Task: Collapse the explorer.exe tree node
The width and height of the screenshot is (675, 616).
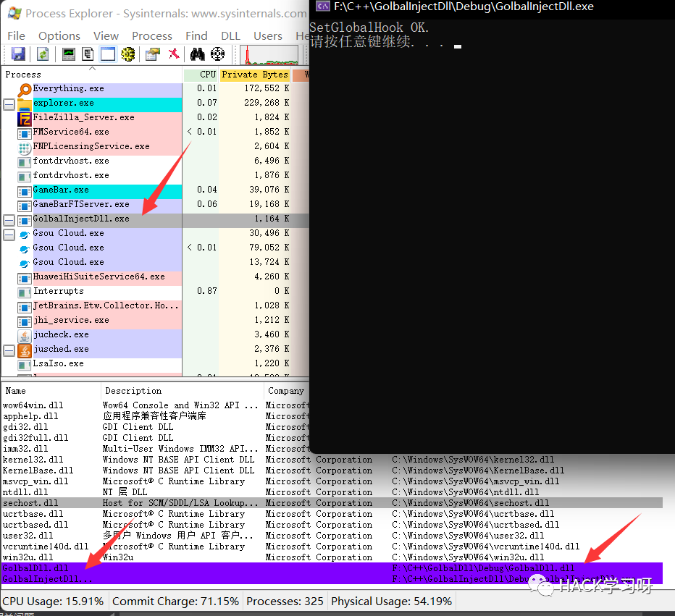Action: pos(9,104)
